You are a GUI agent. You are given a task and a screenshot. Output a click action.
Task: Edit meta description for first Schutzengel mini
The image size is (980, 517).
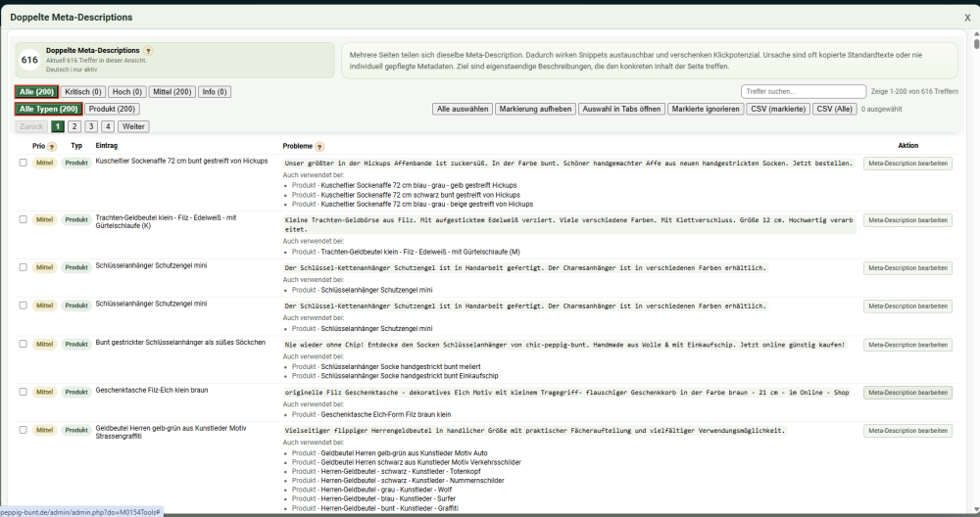tap(907, 268)
